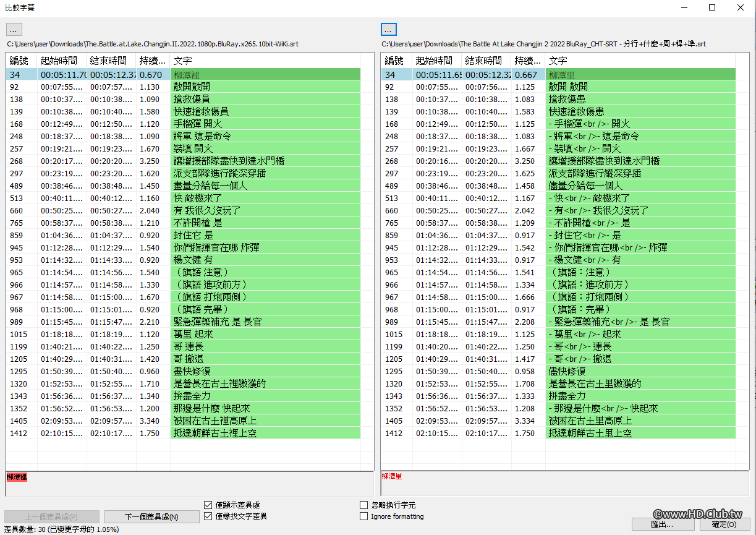
Task: Click 確定(O) button
Action: point(724,524)
